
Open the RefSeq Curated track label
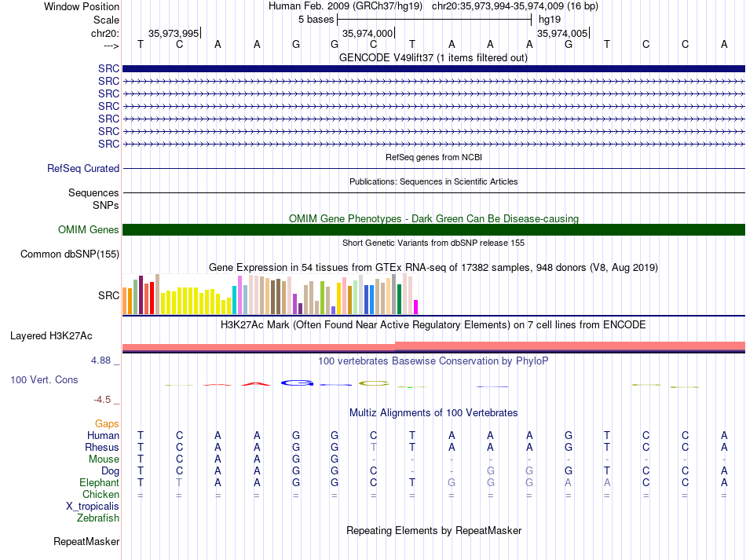point(83,168)
